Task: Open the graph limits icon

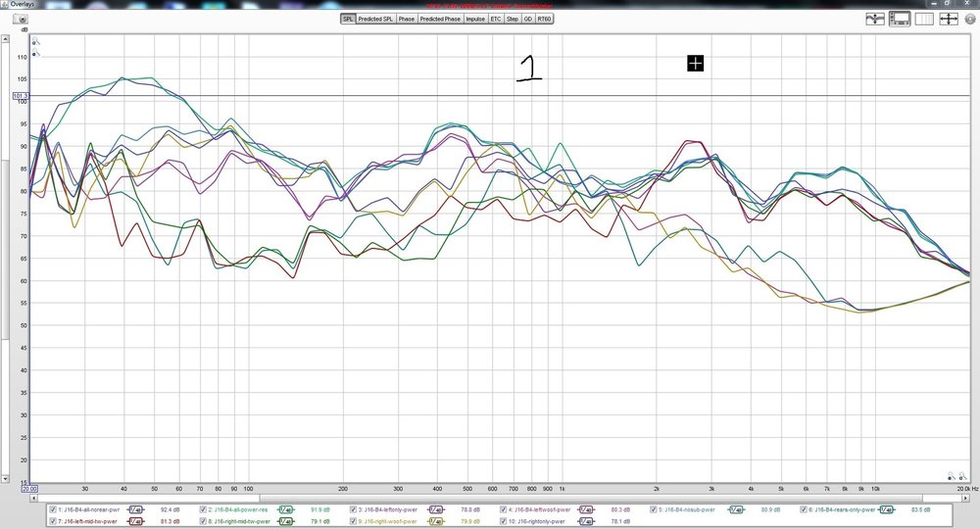Action: (x=924, y=19)
